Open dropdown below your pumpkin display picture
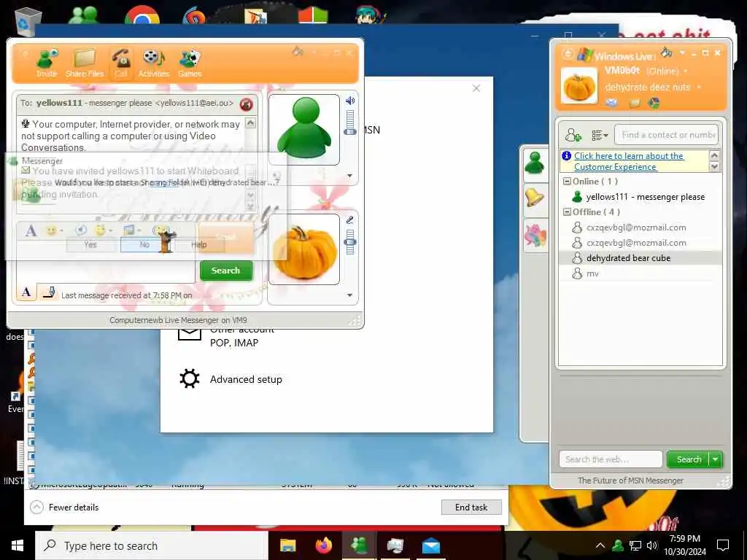The height and width of the screenshot is (560, 747). (x=349, y=295)
